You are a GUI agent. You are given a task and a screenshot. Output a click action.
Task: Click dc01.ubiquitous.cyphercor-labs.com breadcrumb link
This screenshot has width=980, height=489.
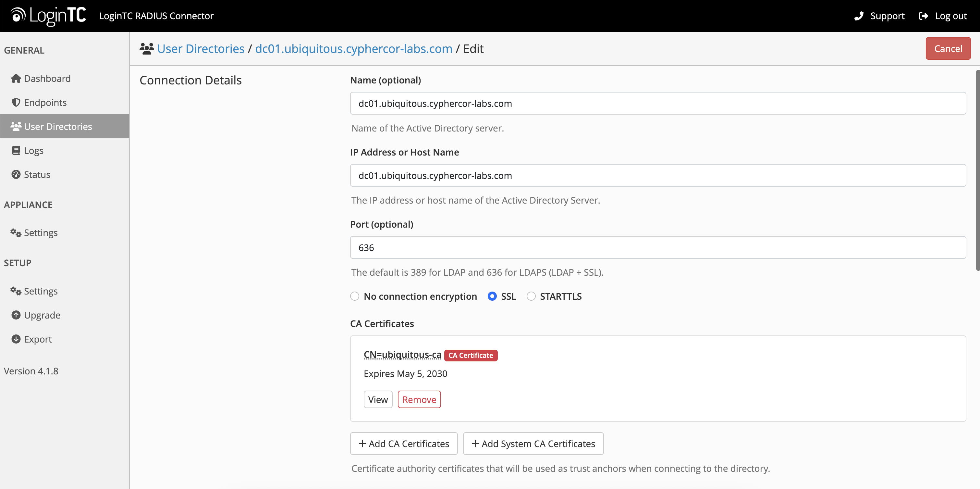(353, 48)
